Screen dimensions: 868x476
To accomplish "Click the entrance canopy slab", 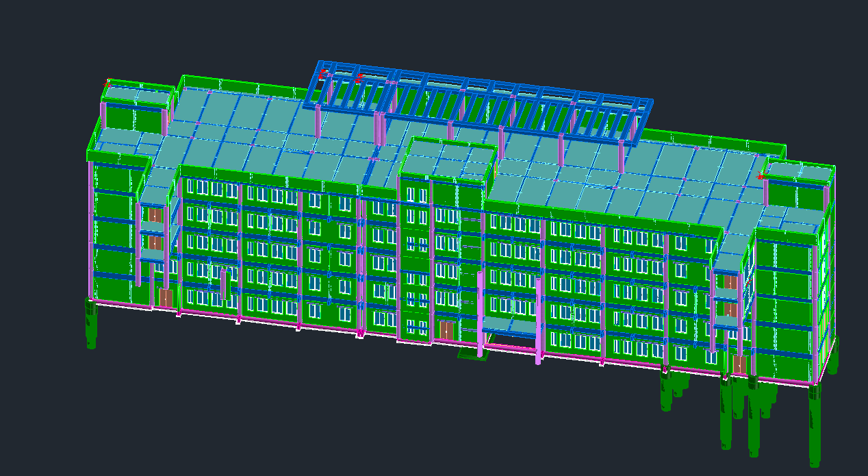I will (509, 325).
